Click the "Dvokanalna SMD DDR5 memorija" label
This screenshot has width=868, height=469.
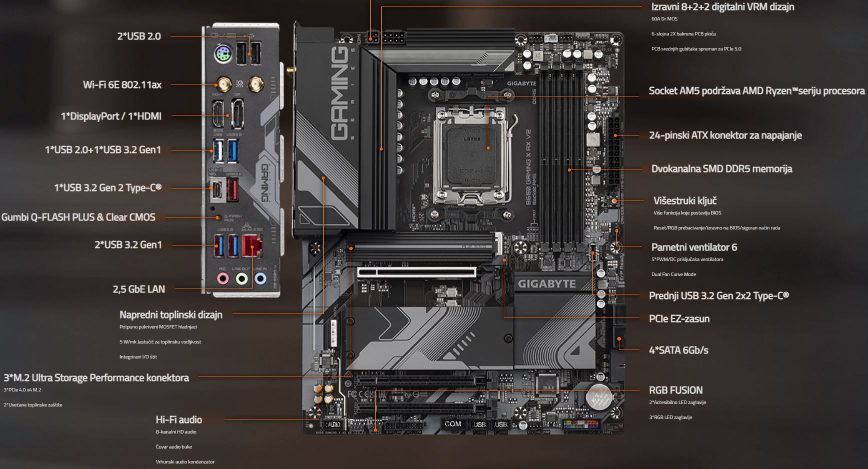click(721, 168)
